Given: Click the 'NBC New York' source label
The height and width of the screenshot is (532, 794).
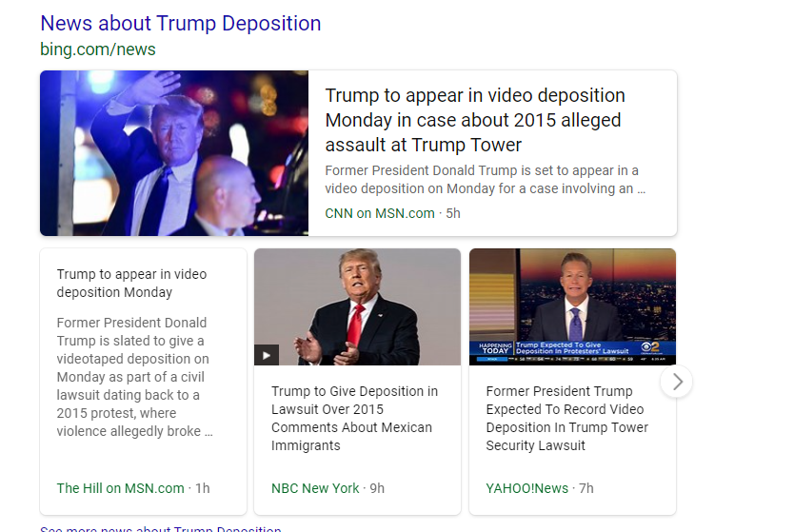Looking at the screenshot, I should click(315, 488).
